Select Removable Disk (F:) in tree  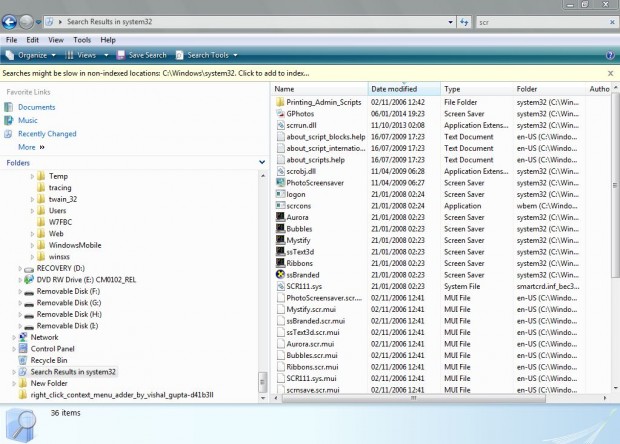68,291
